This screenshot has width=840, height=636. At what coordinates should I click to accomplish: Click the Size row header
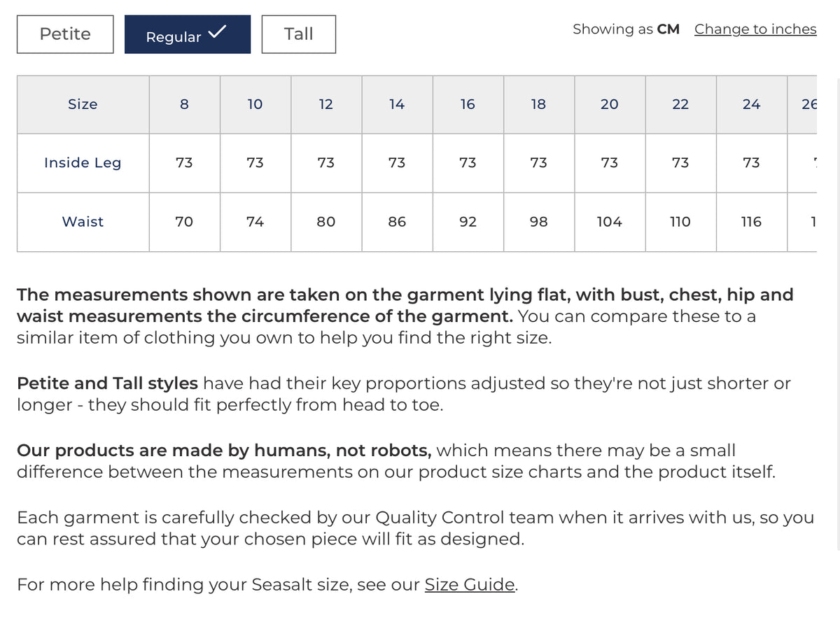coord(83,104)
